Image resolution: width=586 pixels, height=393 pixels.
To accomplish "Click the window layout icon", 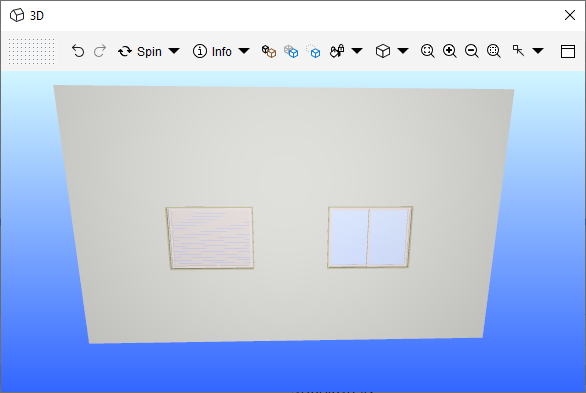I will point(568,51).
